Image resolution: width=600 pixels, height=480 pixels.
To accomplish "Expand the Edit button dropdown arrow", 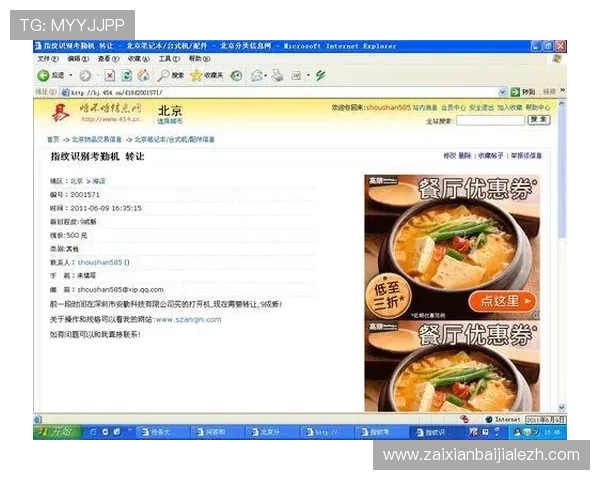I will (x=308, y=76).
